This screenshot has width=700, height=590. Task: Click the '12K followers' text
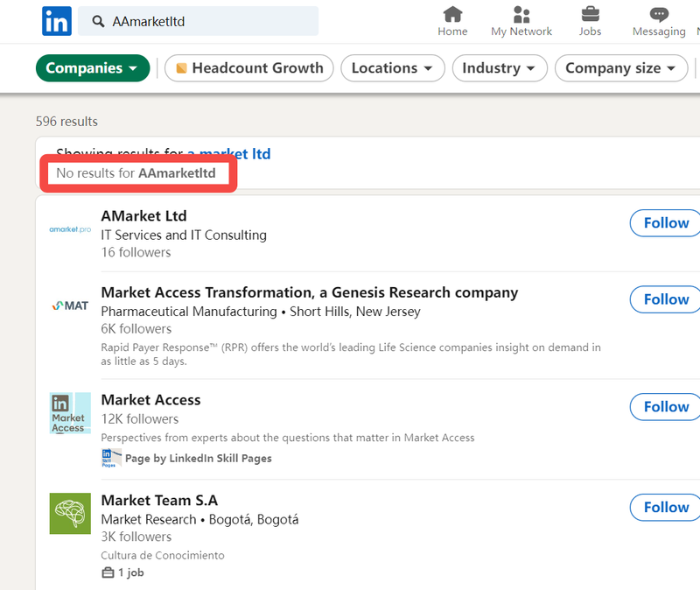tap(140, 419)
